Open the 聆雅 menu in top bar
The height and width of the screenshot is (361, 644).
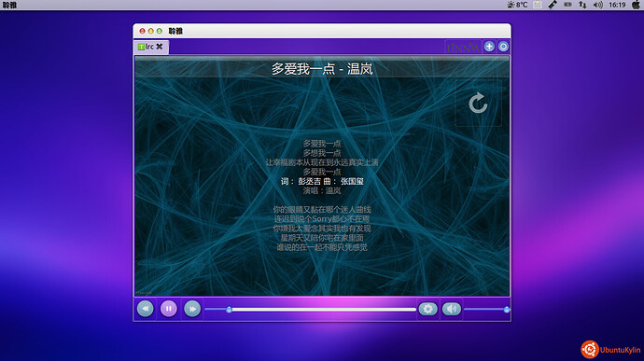[x=10, y=5]
